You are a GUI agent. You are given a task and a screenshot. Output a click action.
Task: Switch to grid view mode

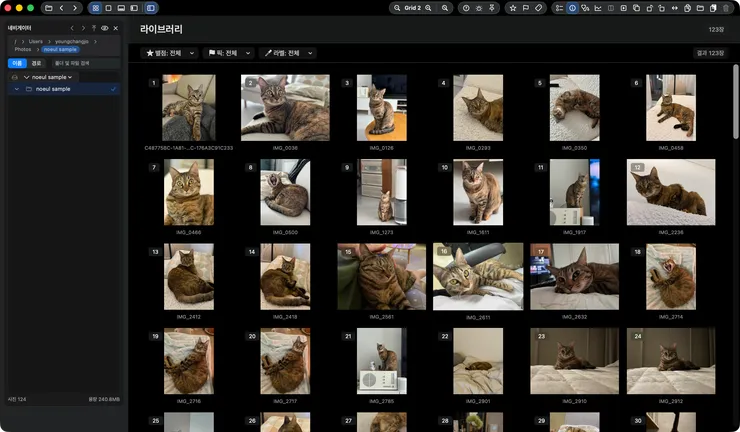[x=95, y=8]
